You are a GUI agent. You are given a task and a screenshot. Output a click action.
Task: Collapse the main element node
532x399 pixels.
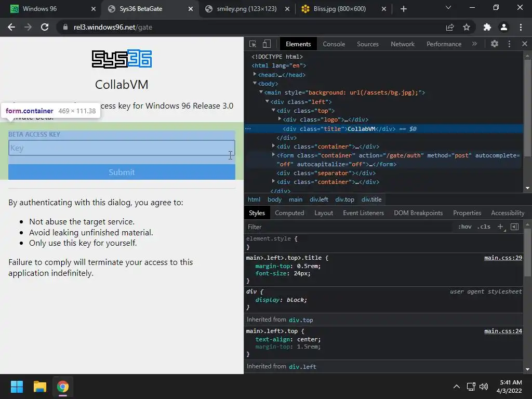coord(261,92)
